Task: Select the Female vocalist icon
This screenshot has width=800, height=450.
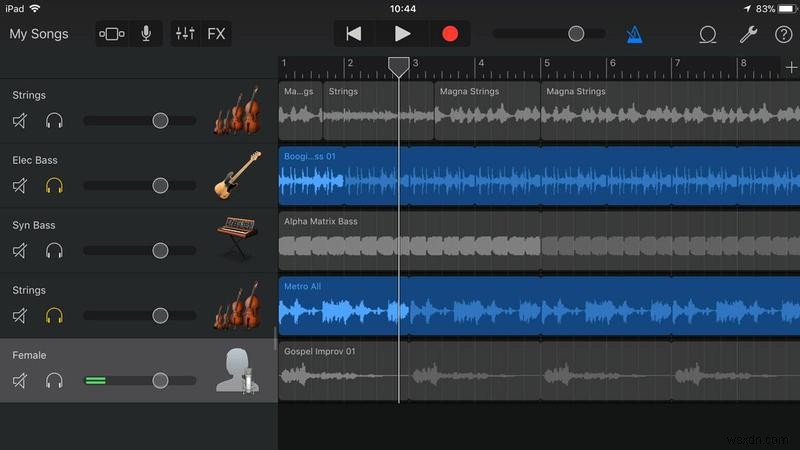Action: [237, 371]
